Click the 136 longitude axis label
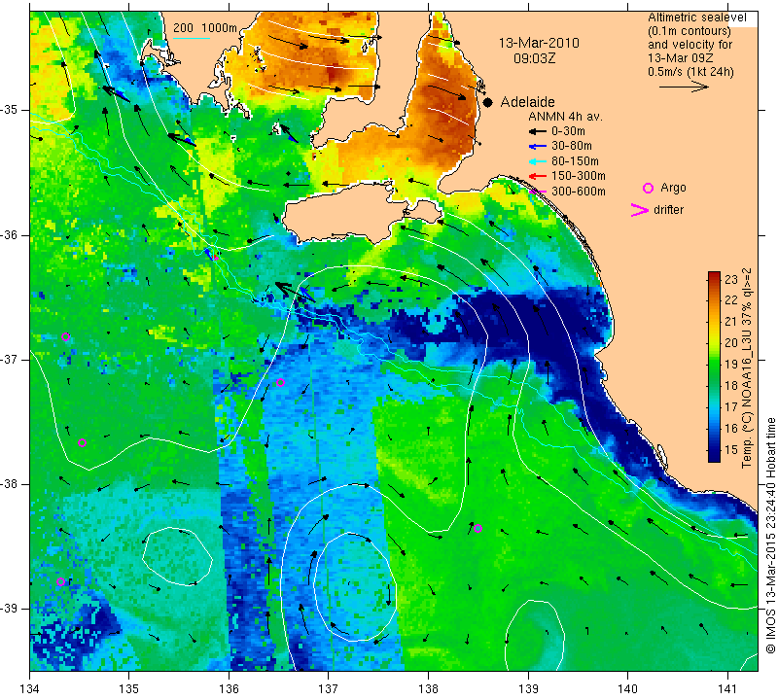This screenshot has width=778, height=700. (x=229, y=689)
